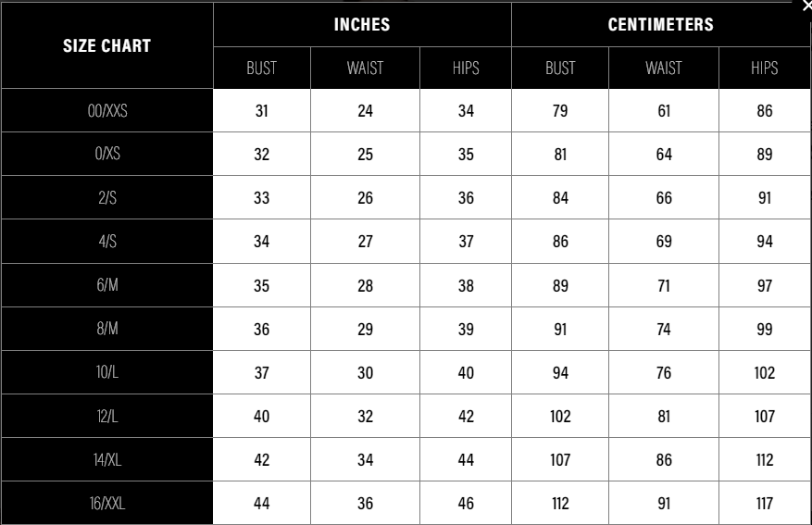Select the 10/L size row label
Viewport: 812px width, 525px height.
[x=106, y=373]
